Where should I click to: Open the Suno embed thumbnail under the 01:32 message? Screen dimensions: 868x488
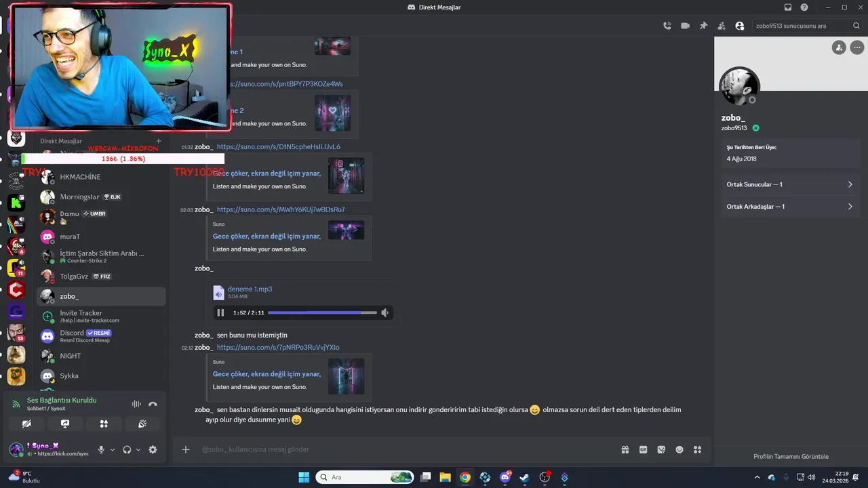(x=347, y=176)
